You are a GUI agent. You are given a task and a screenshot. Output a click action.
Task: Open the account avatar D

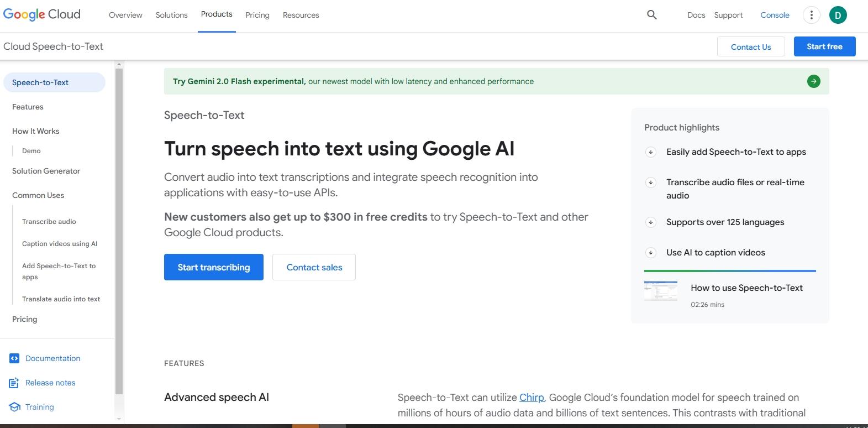click(x=838, y=15)
